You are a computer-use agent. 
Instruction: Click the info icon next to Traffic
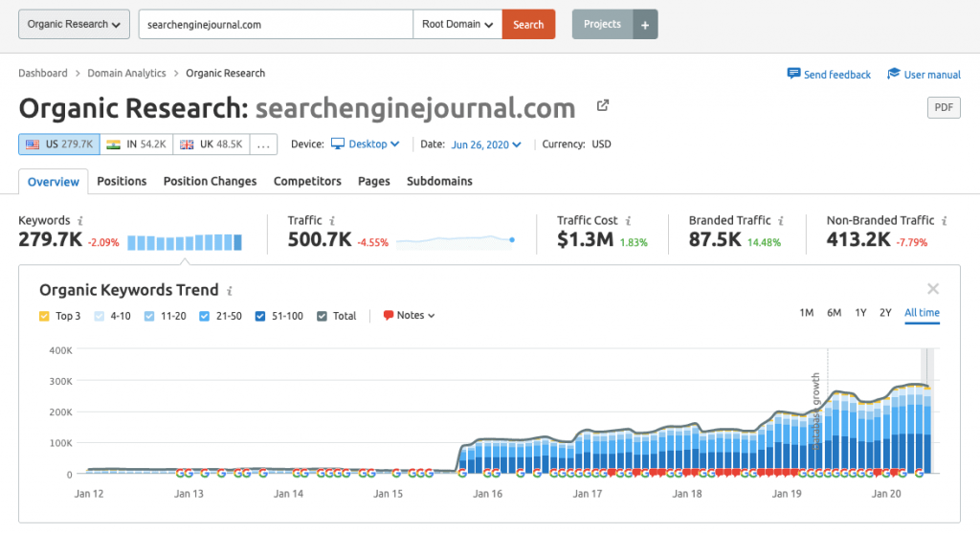coord(332,221)
